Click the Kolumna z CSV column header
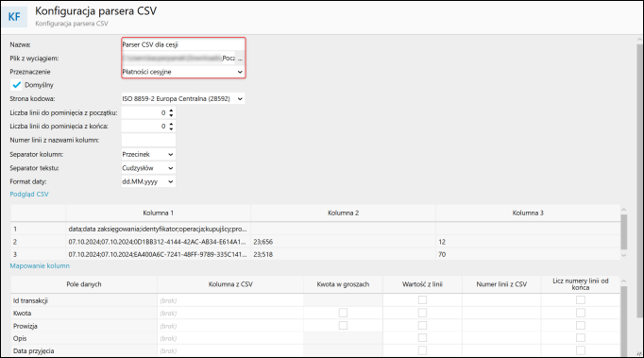 pos(230,284)
